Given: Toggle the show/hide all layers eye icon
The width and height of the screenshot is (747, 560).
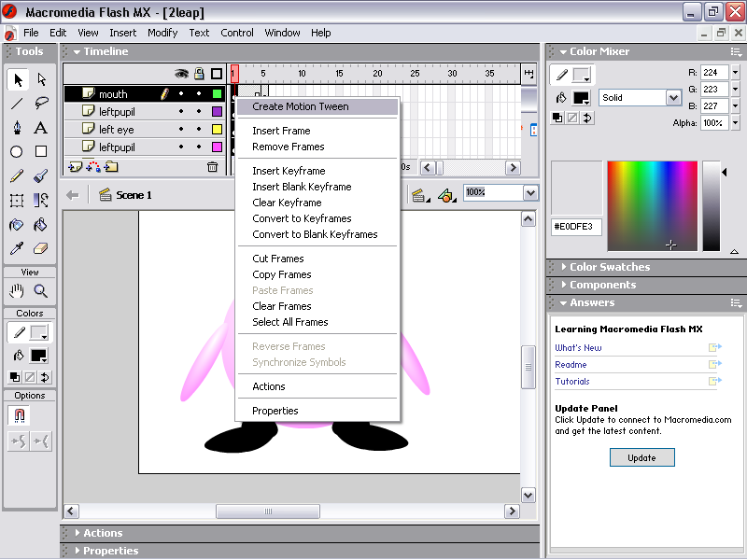Looking at the screenshot, I should pos(182,74).
